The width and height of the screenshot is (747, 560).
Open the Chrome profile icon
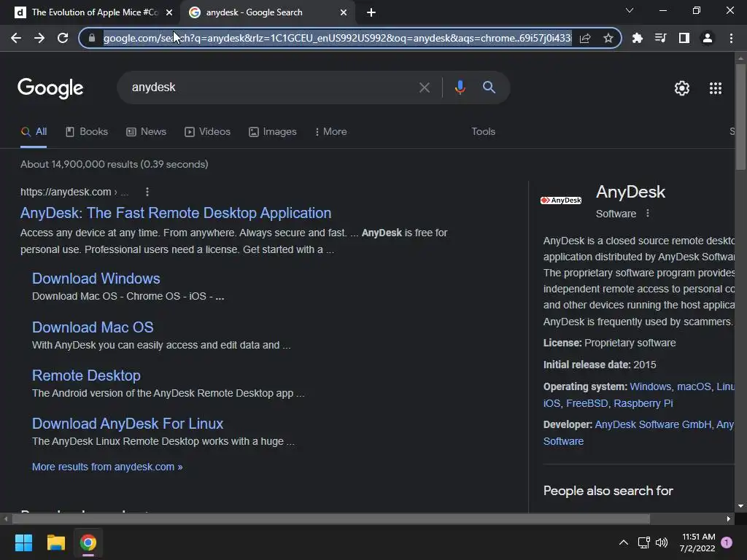(x=708, y=38)
